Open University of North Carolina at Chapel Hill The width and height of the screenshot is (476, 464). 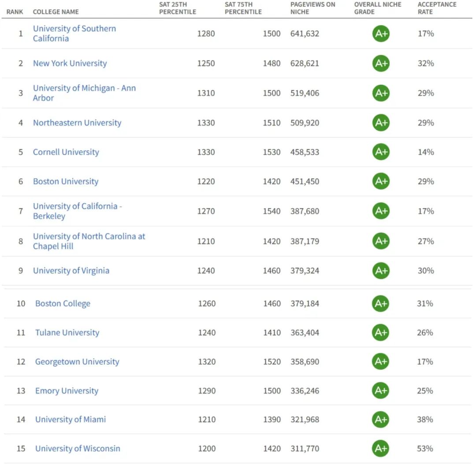tap(89, 241)
